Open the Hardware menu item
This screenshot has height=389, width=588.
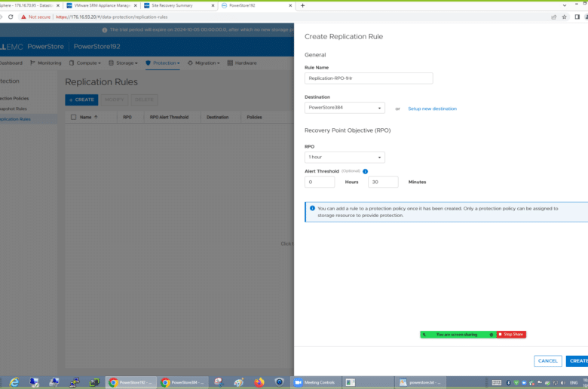coord(242,63)
